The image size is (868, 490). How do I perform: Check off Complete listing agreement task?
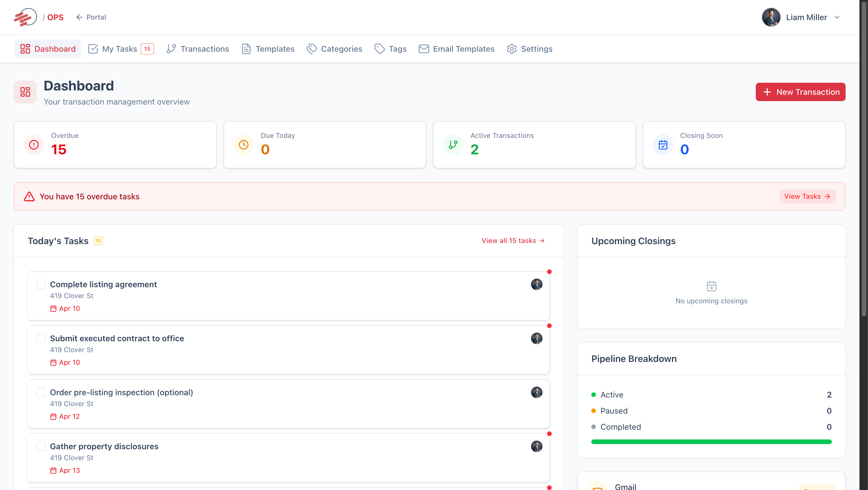pos(41,284)
